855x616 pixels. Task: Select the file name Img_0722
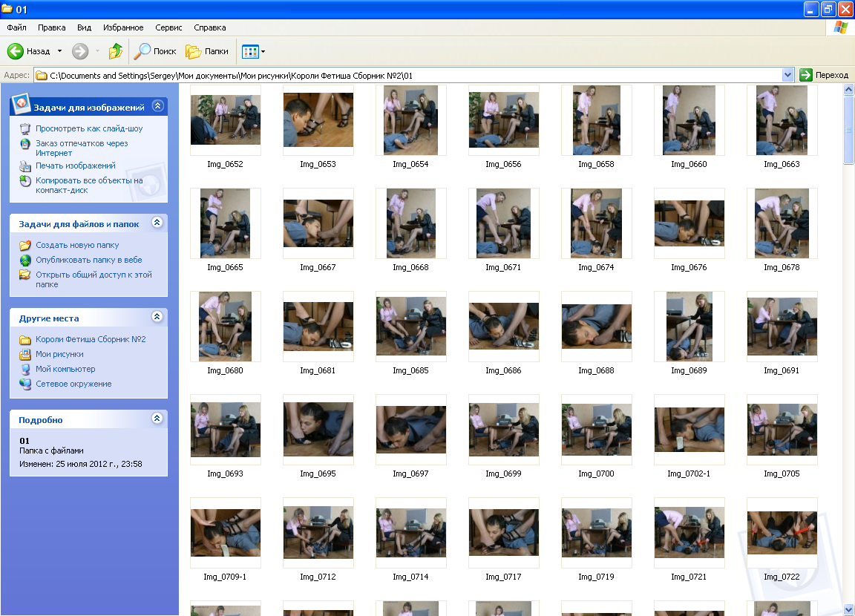(782, 577)
